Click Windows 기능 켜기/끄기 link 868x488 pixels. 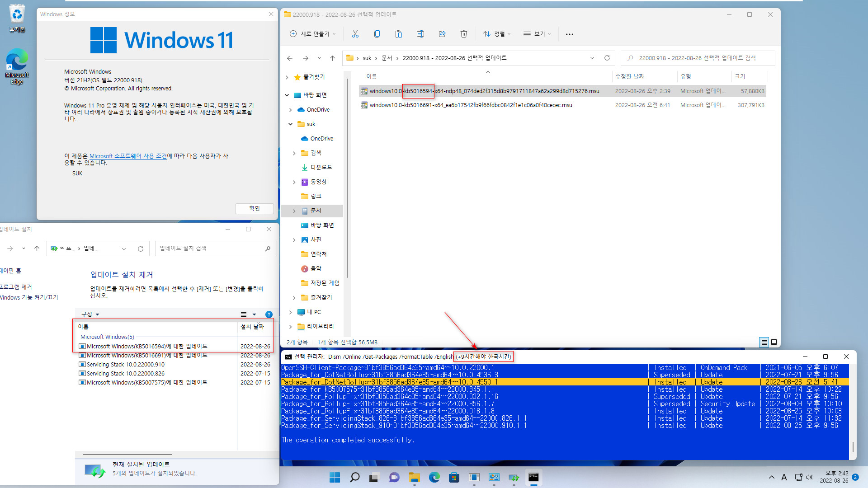[x=29, y=297]
